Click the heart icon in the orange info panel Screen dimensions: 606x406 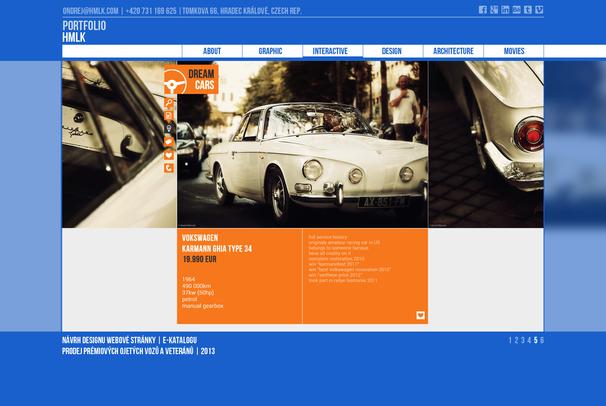pyautogui.click(x=421, y=315)
